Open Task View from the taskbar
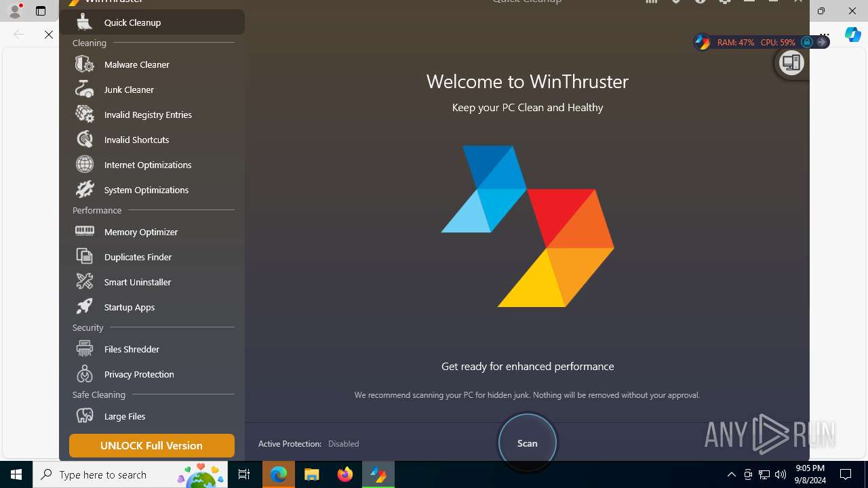 (x=244, y=474)
